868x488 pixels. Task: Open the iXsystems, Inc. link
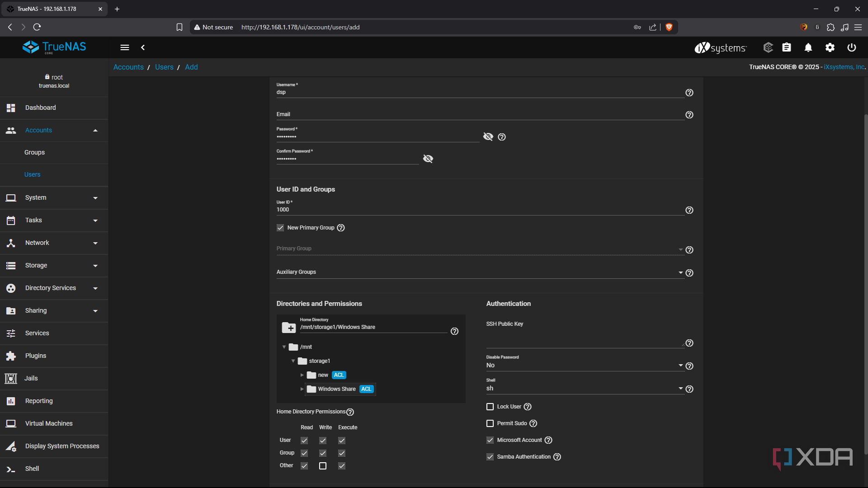844,67
